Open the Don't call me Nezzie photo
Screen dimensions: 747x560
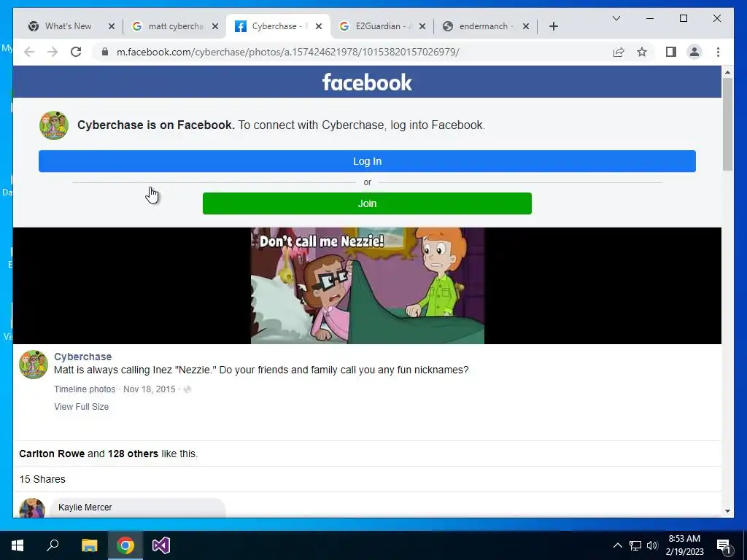tap(368, 286)
